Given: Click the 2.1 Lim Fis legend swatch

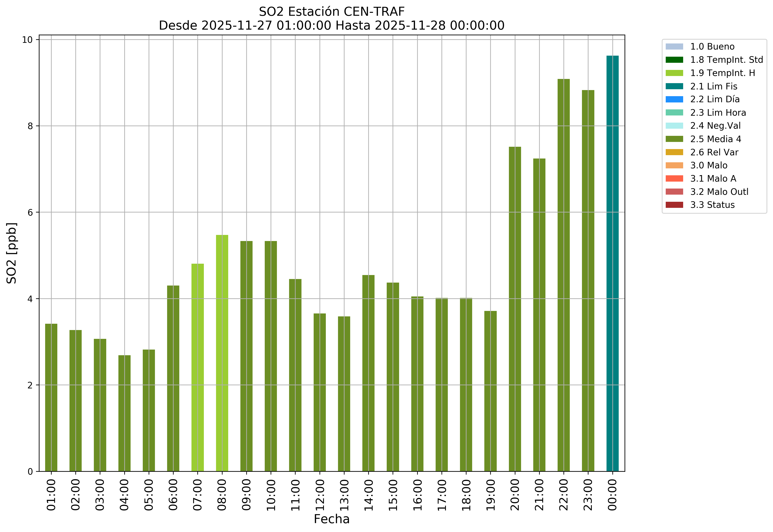Looking at the screenshot, I should coord(674,86).
